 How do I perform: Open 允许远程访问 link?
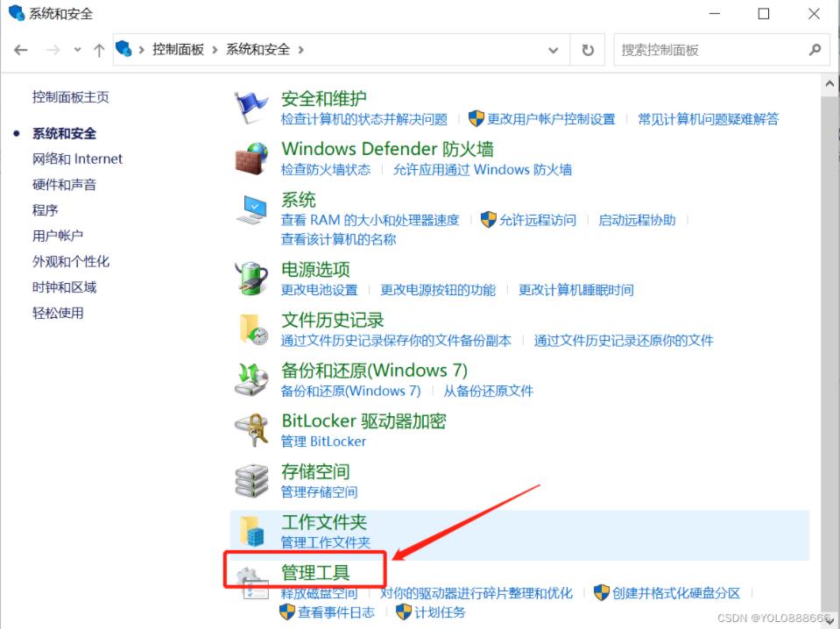(x=537, y=220)
